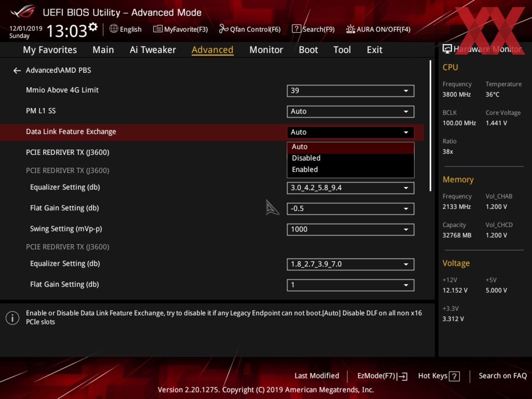Click the Hardware Monitor screen icon
Screen dimensions: 532x399
tap(447, 49)
